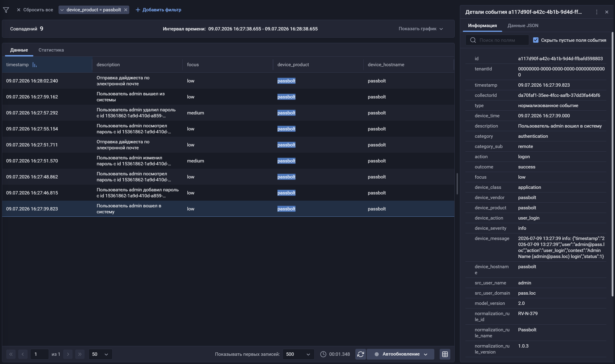The height and width of the screenshot is (364, 615).
Task: Open the table column settings icon
Action: coord(445,354)
